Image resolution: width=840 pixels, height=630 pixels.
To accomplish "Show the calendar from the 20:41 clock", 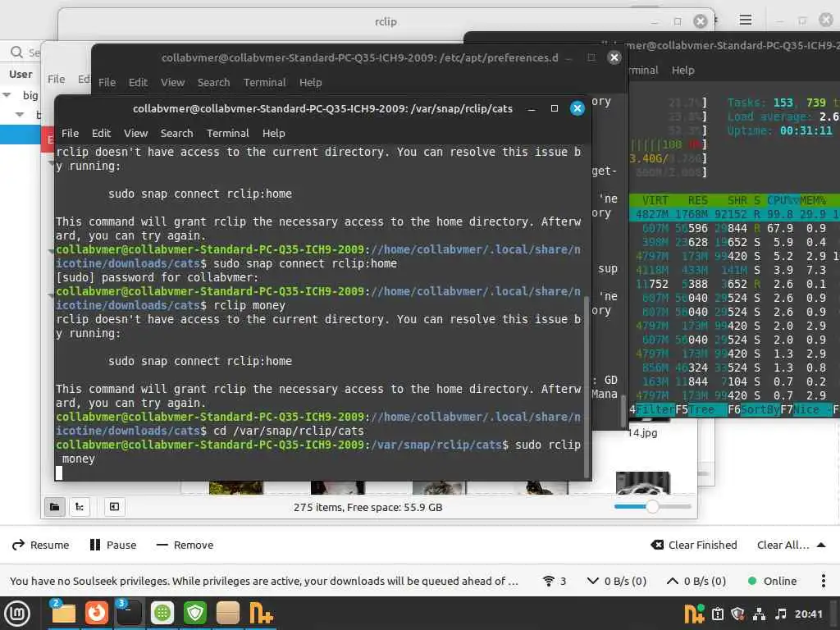I will click(x=808, y=614).
